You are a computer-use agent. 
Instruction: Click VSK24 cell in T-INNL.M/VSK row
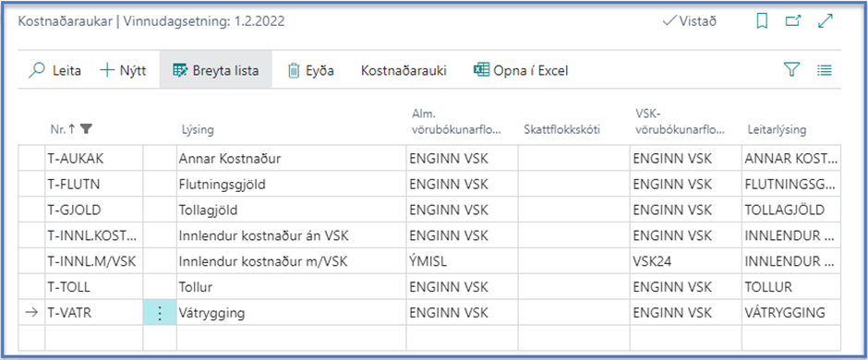point(686,261)
